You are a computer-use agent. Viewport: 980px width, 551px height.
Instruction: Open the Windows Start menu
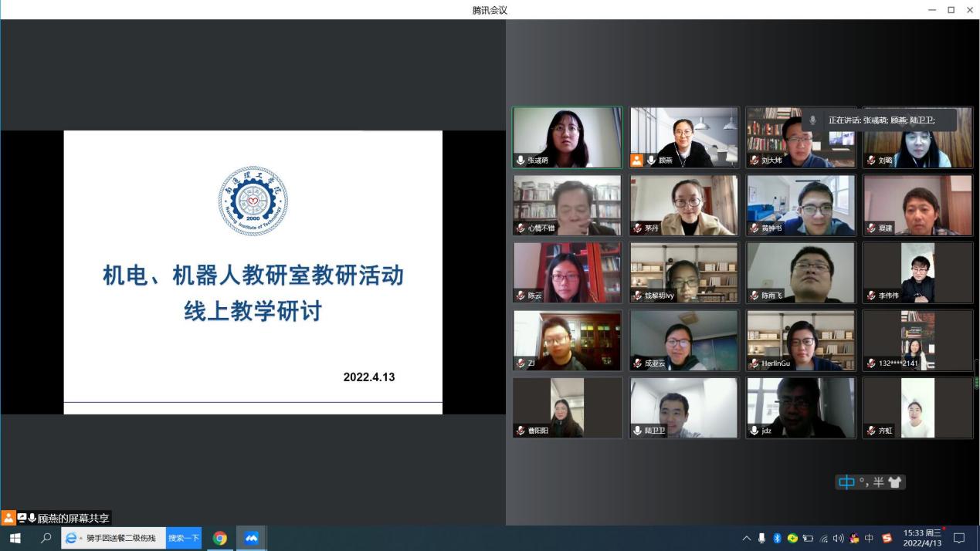click(x=15, y=538)
